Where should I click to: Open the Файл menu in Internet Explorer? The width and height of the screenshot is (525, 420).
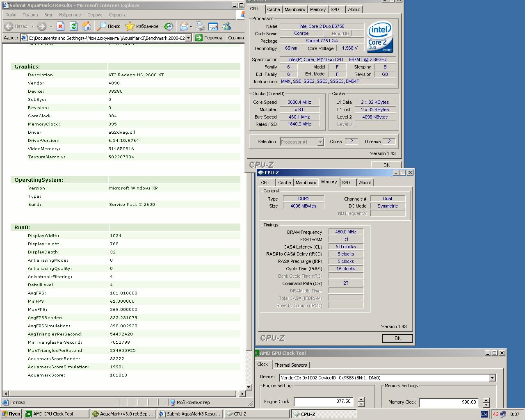[x=11, y=15]
